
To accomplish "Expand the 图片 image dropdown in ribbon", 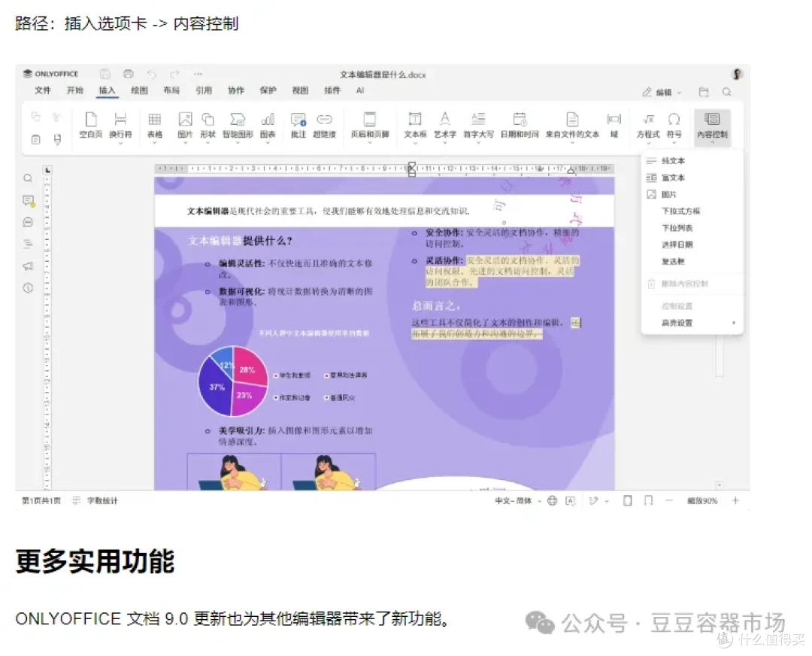I will (185, 143).
